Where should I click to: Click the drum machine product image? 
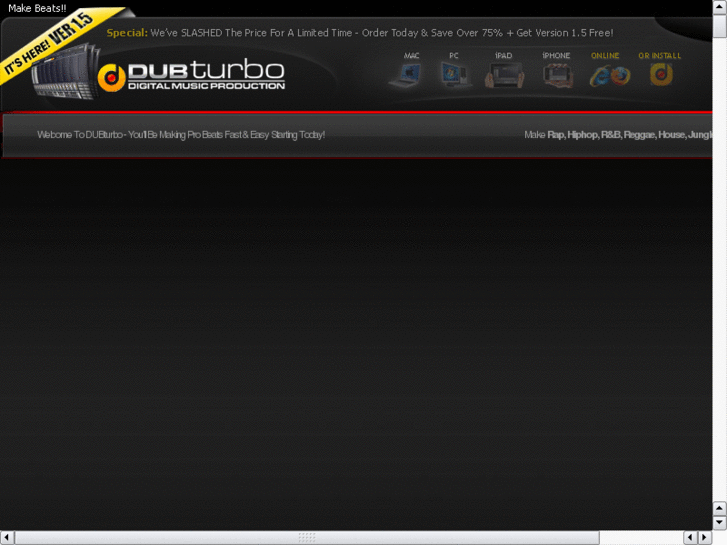click(66, 72)
